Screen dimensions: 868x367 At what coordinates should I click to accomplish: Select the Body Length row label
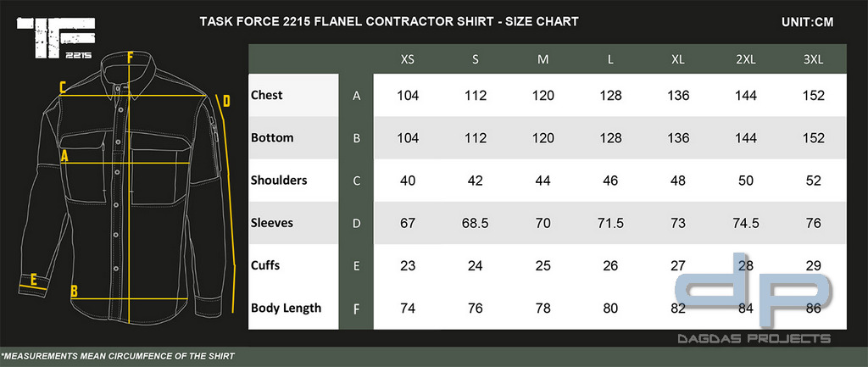(x=286, y=309)
